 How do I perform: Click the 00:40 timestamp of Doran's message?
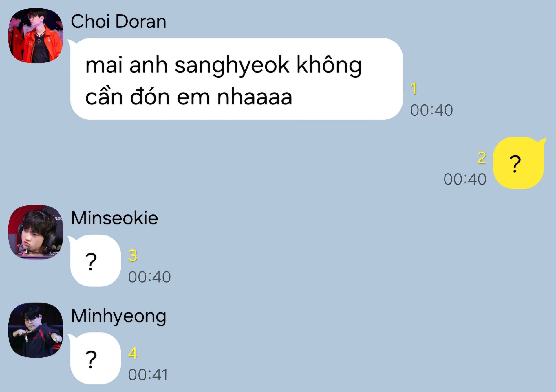tap(431, 110)
